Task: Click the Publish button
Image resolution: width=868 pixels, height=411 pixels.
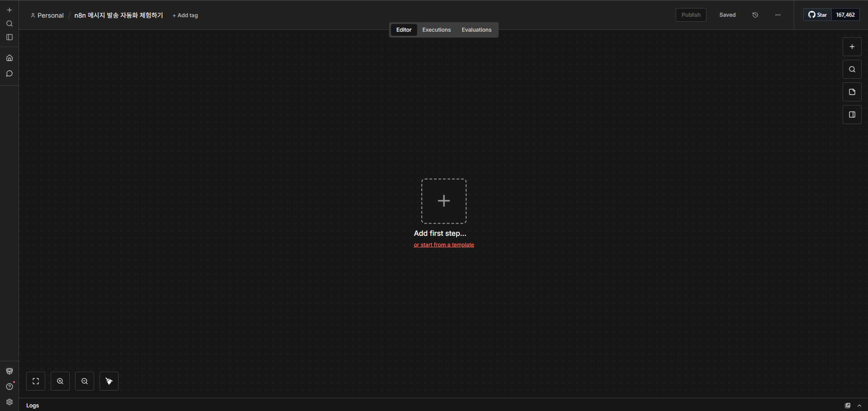Action: [x=691, y=15]
